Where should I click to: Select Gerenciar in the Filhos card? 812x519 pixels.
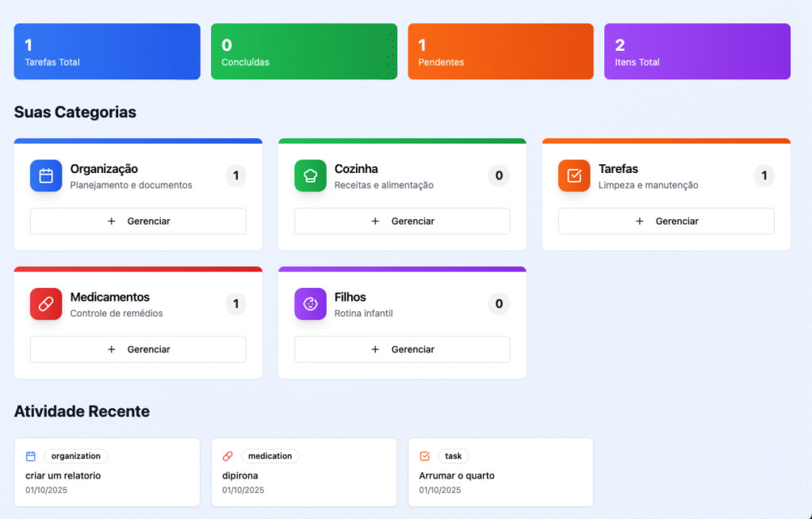[x=402, y=349]
